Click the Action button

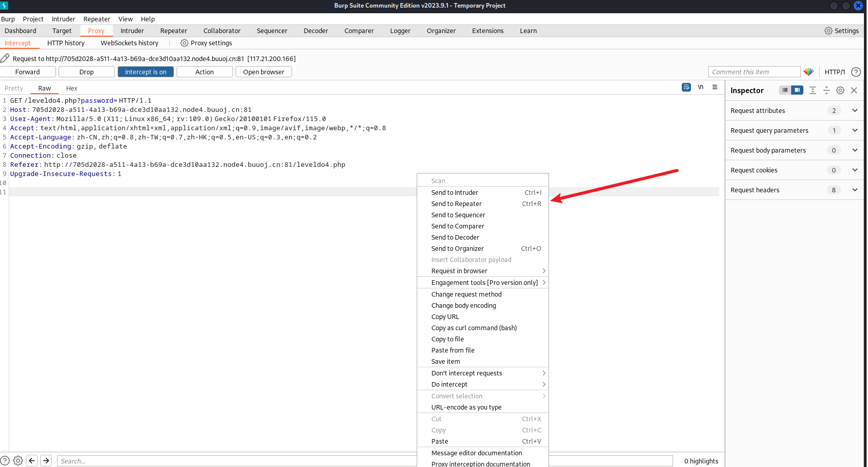click(205, 72)
